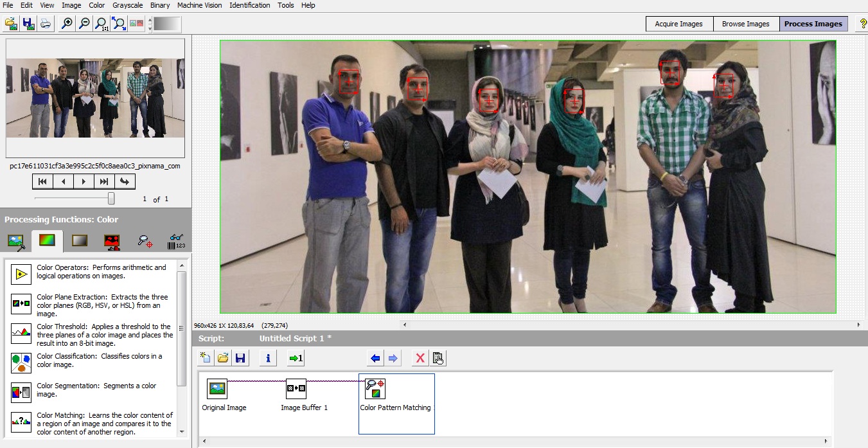Select the Color Threshold function icon

pyautogui.click(x=21, y=334)
